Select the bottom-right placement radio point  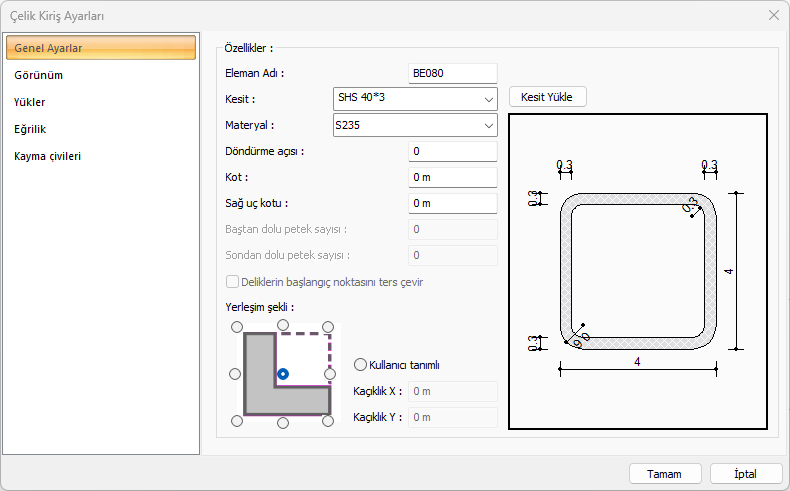pos(330,422)
